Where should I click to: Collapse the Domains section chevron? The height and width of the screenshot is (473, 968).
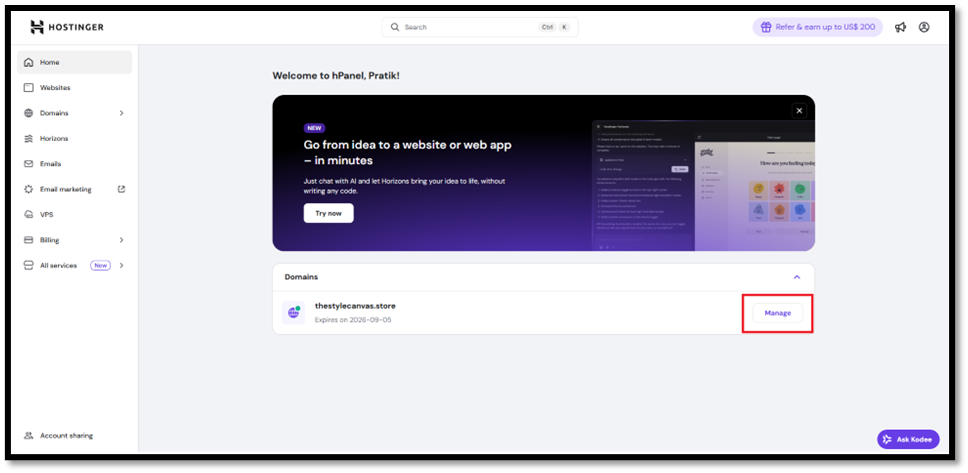797,277
